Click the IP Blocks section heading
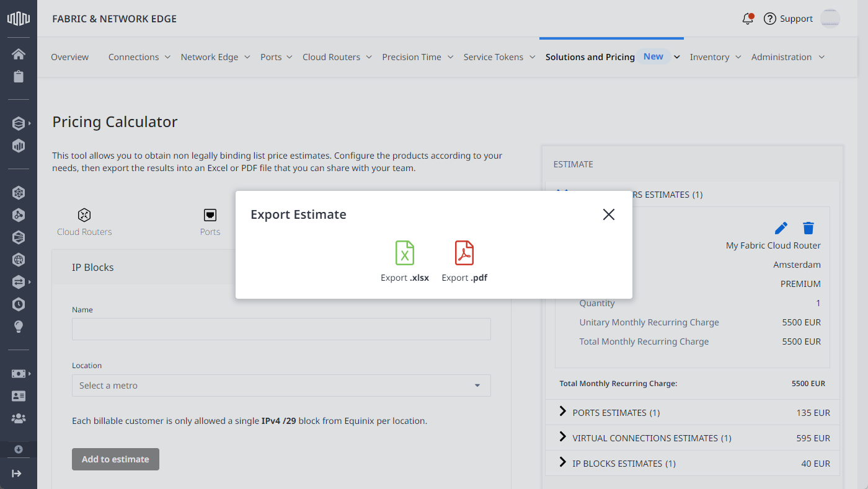 pos(93,267)
